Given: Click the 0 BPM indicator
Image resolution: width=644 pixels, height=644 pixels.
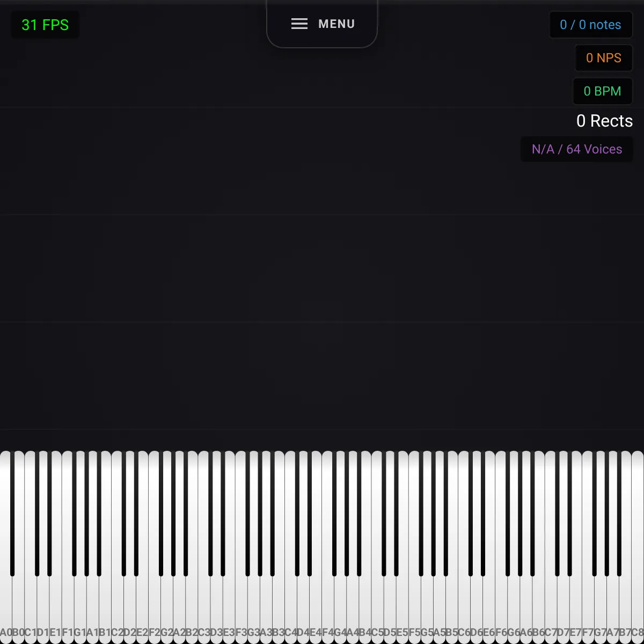Looking at the screenshot, I should [x=602, y=92].
